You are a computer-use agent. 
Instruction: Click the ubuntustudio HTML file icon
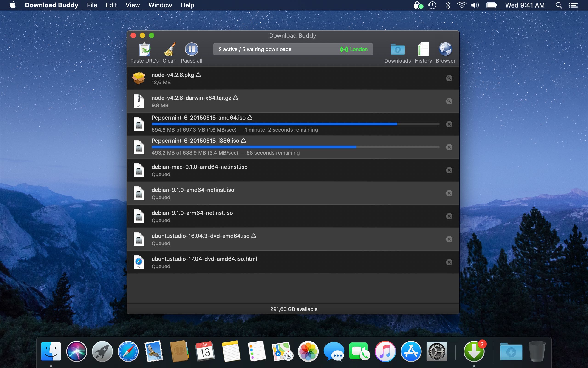pos(139,262)
